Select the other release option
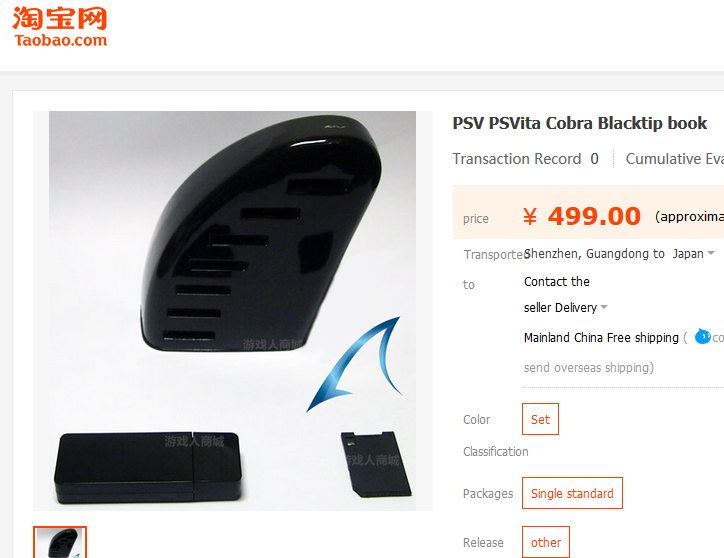This screenshot has width=724, height=558. [546, 542]
